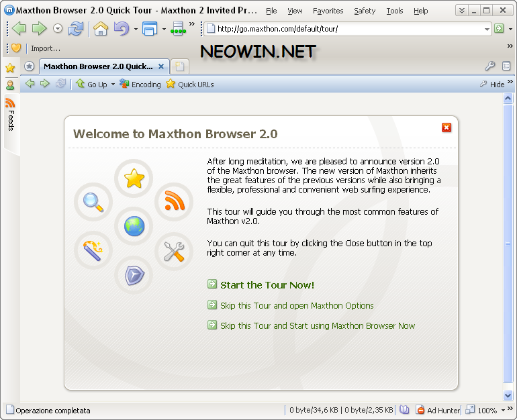Close the welcome tour with red X

pos(446,127)
